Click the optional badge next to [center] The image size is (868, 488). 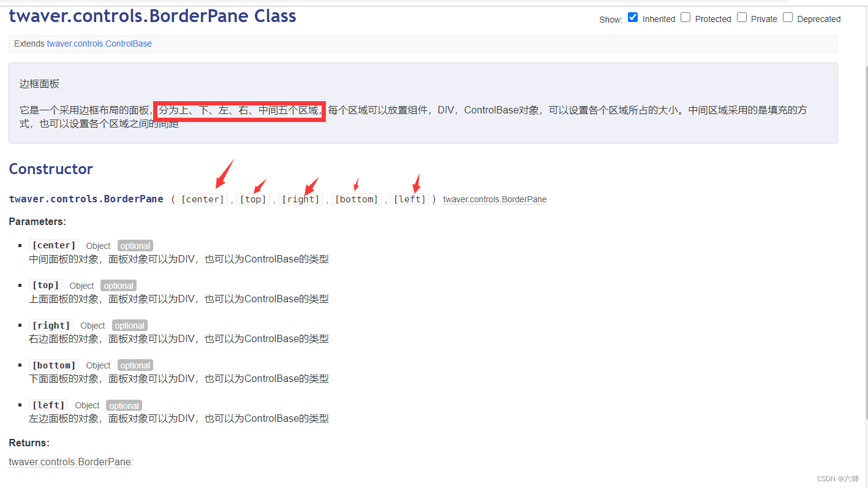pos(135,246)
